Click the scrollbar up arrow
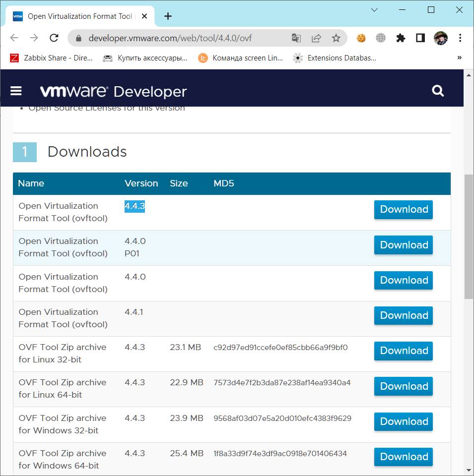This screenshot has height=476, width=474. click(x=469, y=75)
